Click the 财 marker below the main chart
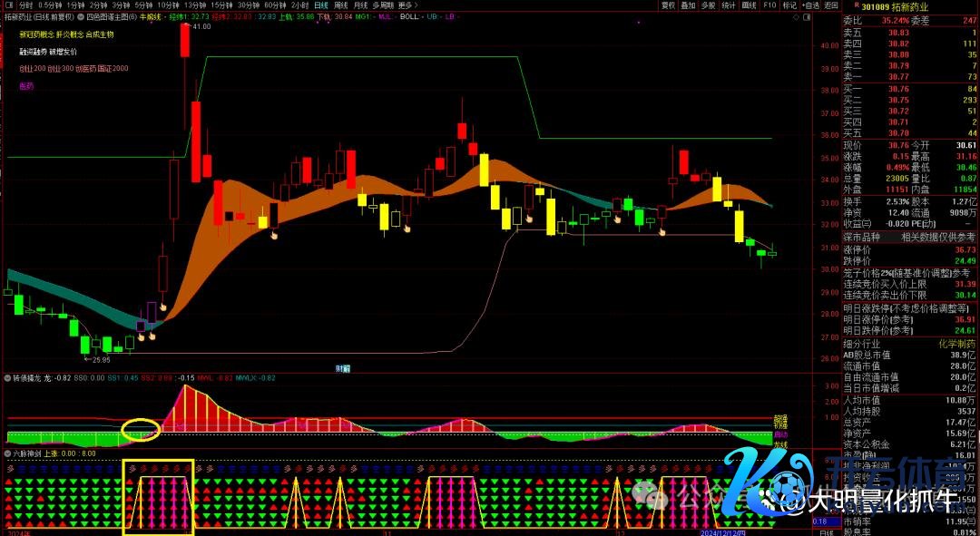 pos(342,368)
